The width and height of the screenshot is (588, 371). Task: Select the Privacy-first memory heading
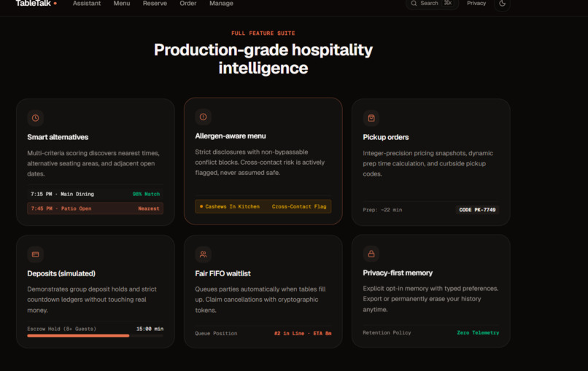pyautogui.click(x=398, y=273)
